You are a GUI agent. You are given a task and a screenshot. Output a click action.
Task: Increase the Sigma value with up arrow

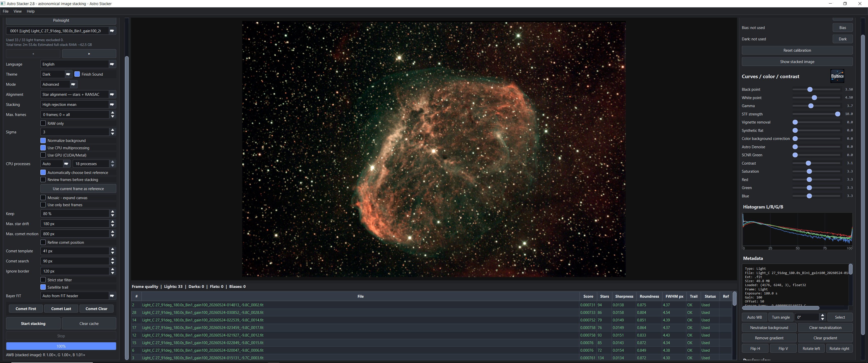click(x=113, y=130)
